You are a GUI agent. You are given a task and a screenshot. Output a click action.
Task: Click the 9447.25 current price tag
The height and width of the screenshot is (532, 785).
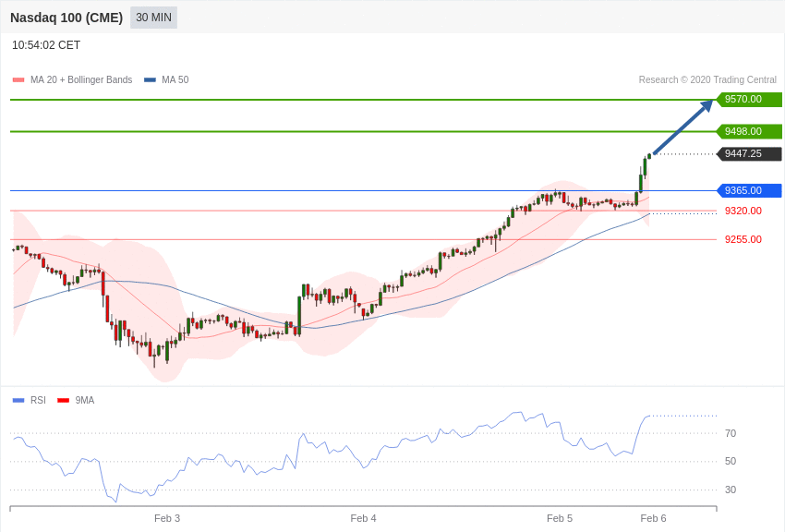750,153
